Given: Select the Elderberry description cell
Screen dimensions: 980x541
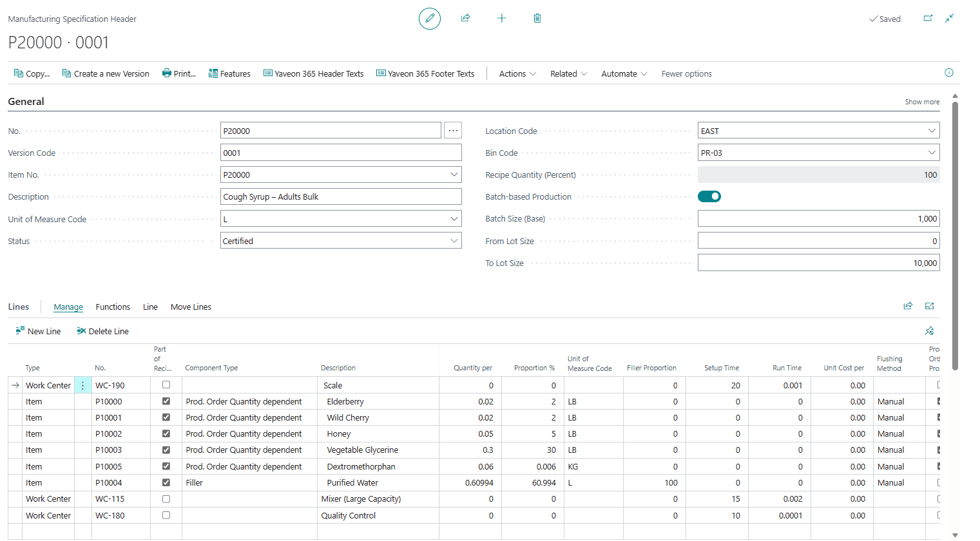Looking at the screenshot, I should pos(378,401).
